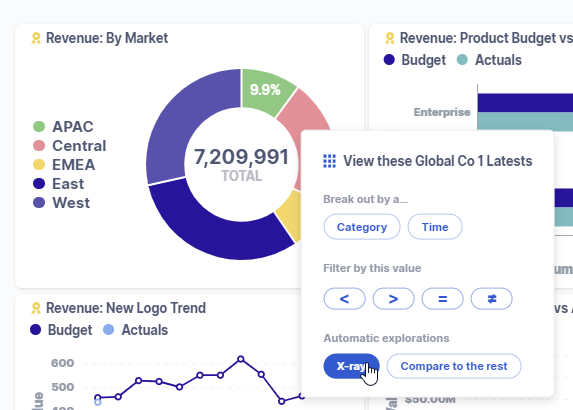Toggle APAC legend item

tap(63, 127)
